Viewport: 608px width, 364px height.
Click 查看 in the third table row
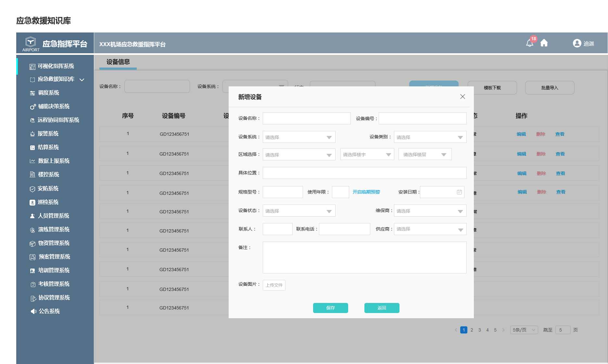(x=561, y=173)
